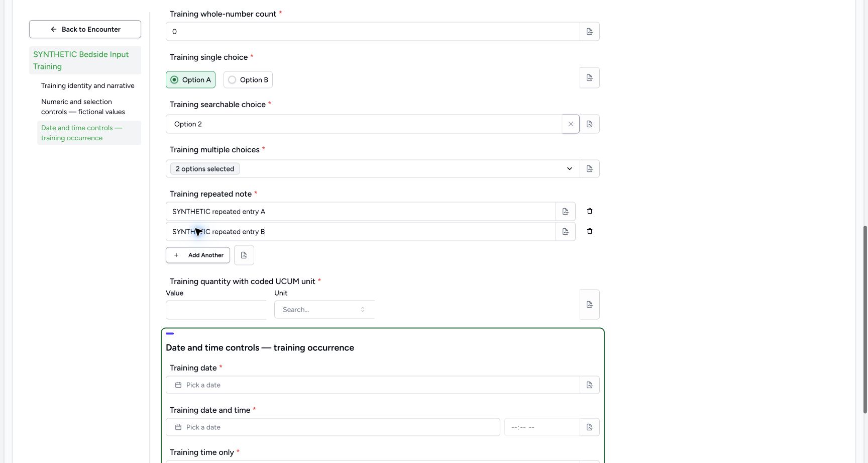This screenshot has width=868, height=463.
Task: Select SYNTHETIC Bedside Input Training heading
Action: (x=85, y=60)
